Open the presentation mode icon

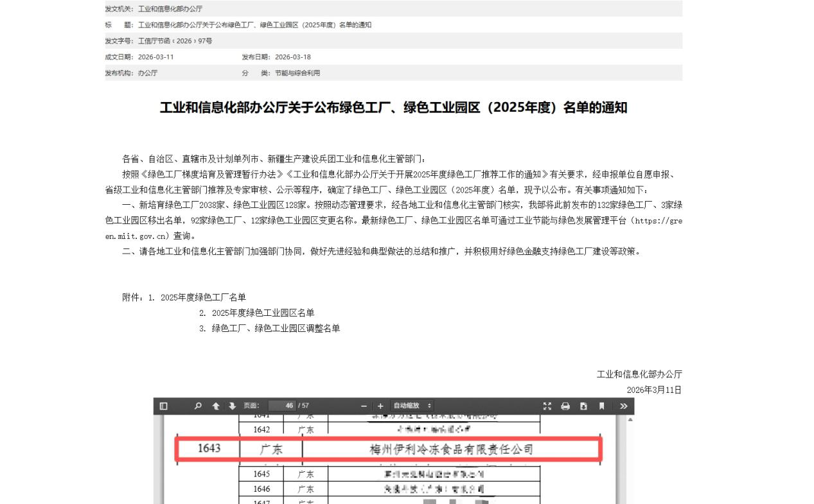tap(547, 406)
